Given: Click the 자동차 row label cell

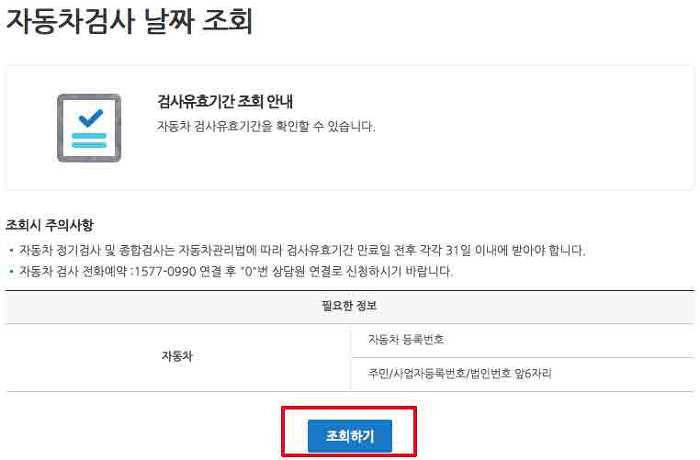Looking at the screenshot, I should tap(177, 356).
